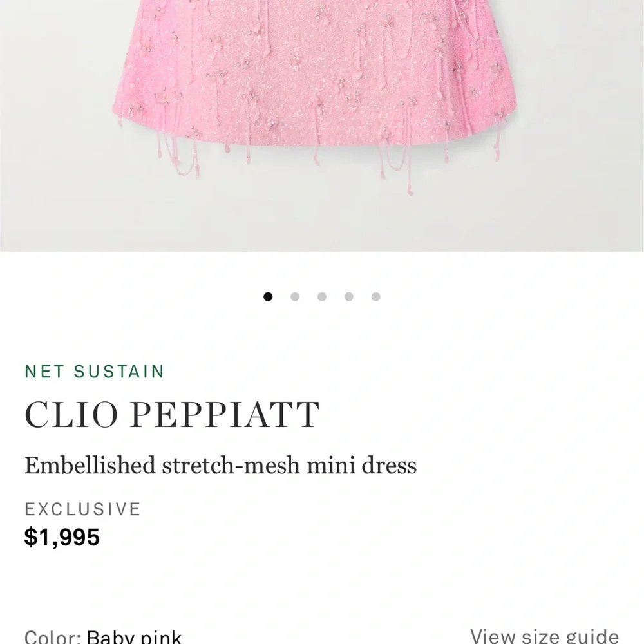
Task: Click the EXCLUSIVE badge
Action: point(82,509)
